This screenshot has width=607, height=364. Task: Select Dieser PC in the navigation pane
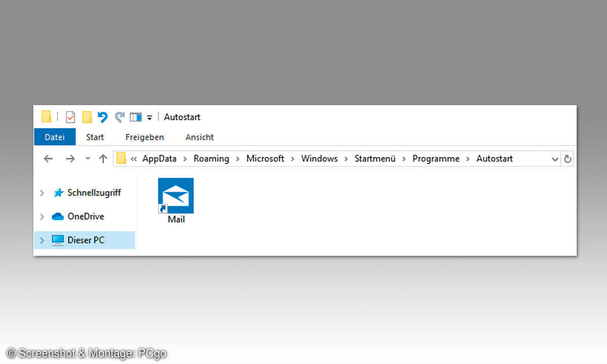[x=86, y=240]
